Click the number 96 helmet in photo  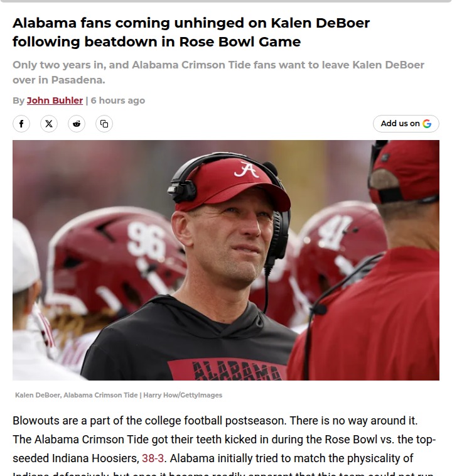pos(148,242)
